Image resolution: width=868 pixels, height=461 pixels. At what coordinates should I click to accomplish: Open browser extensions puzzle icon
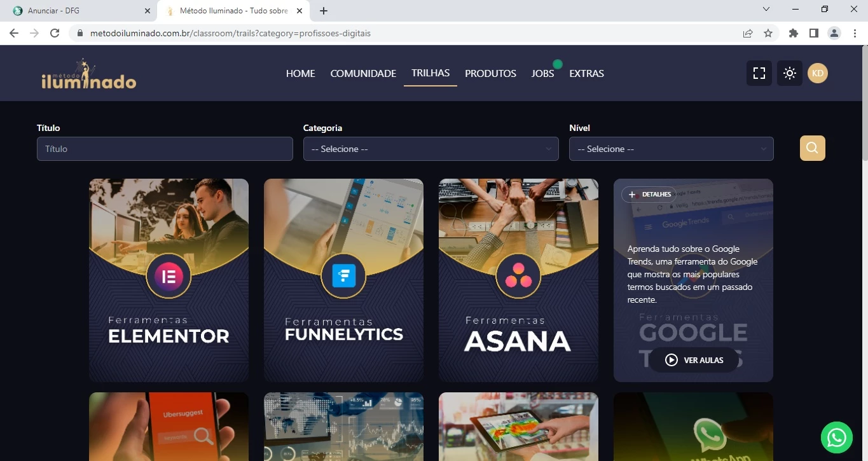pyautogui.click(x=794, y=33)
